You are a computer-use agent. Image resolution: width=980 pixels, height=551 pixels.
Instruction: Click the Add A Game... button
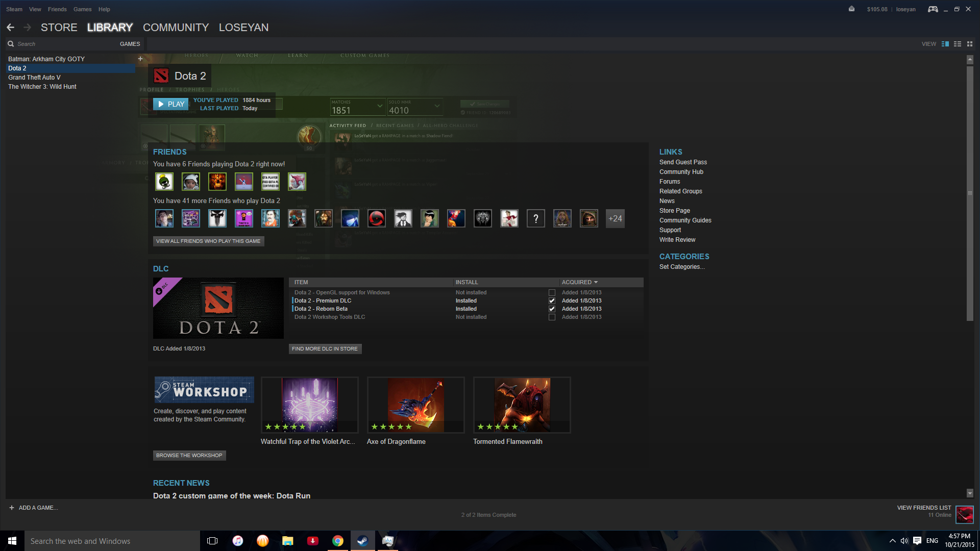point(34,508)
